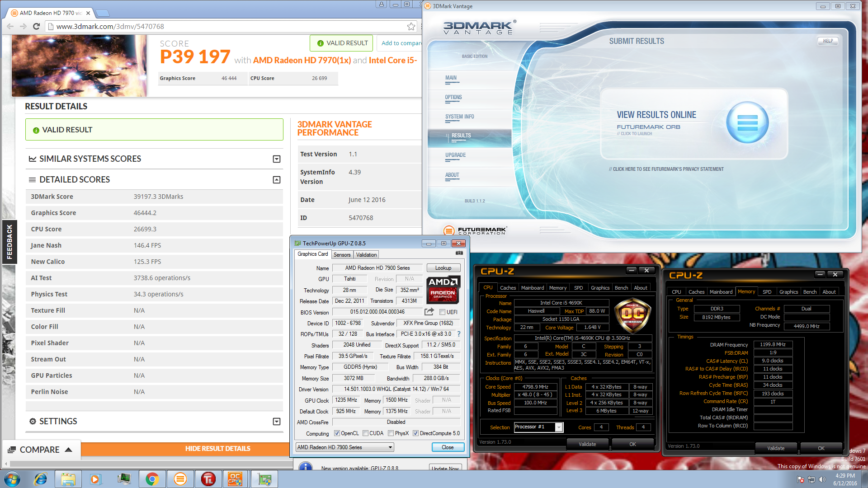Click the volume speaker tray icon
868x488 pixels.
[822, 479]
